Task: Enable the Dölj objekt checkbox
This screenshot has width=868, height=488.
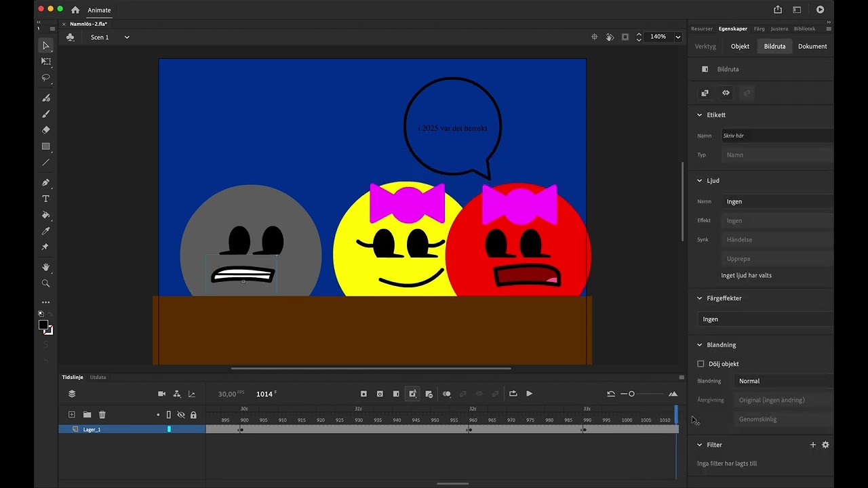Action: coord(701,364)
